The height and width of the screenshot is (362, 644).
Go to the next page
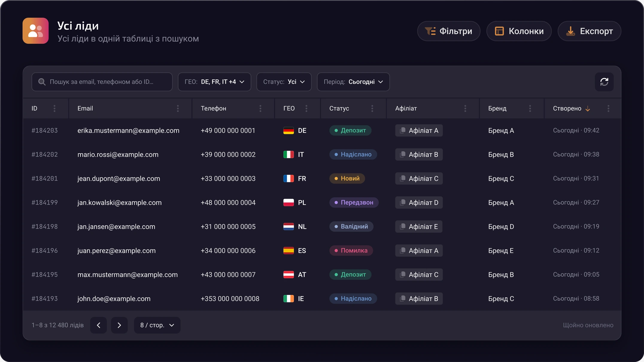119,325
